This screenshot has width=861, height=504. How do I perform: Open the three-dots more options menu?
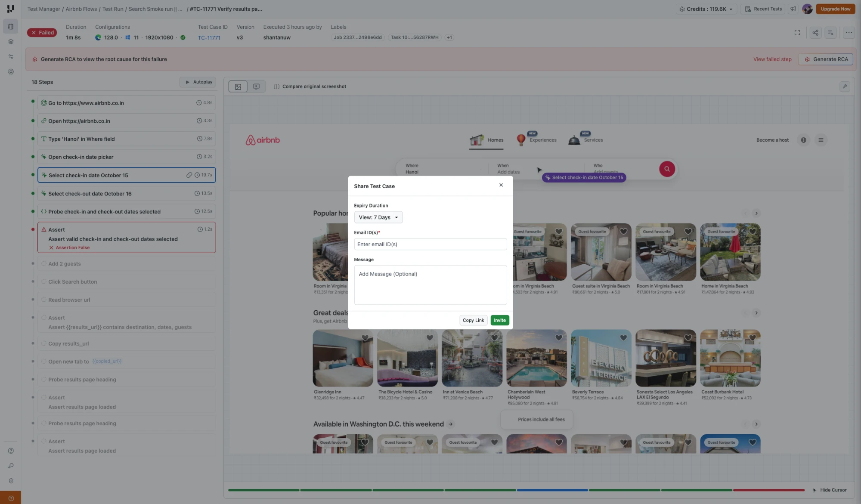pos(849,33)
